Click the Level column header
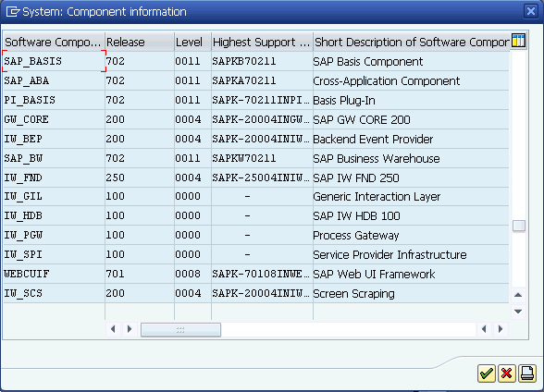This screenshot has height=392, width=544. [192, 42]
